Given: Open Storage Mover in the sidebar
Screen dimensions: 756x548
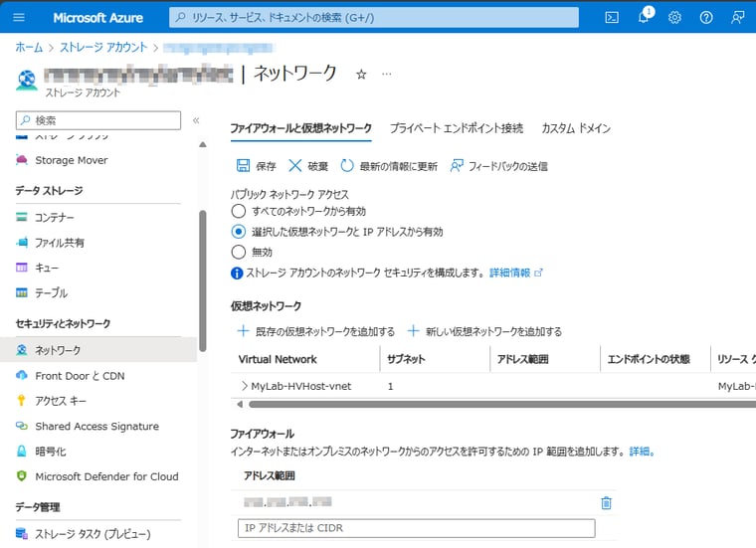Looking at the screenshot, I should (x=72, y=160).
